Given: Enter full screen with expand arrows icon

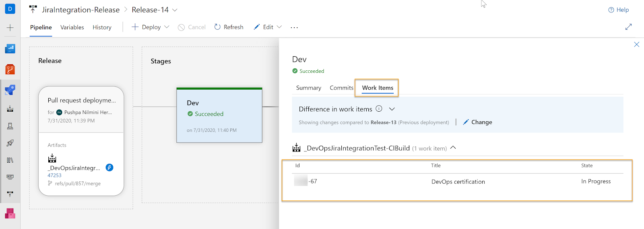Looking at the screenshot, I should 628,27.
